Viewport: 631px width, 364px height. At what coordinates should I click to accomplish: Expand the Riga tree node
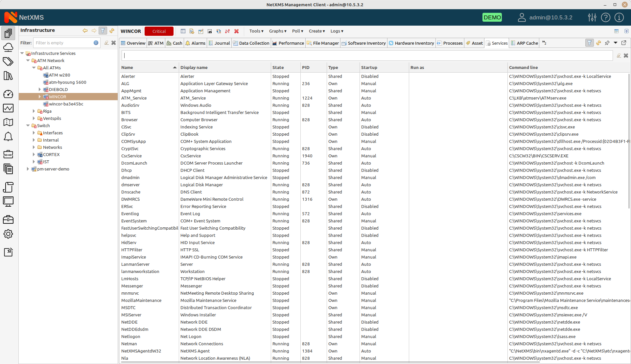[x=34, y=111]
